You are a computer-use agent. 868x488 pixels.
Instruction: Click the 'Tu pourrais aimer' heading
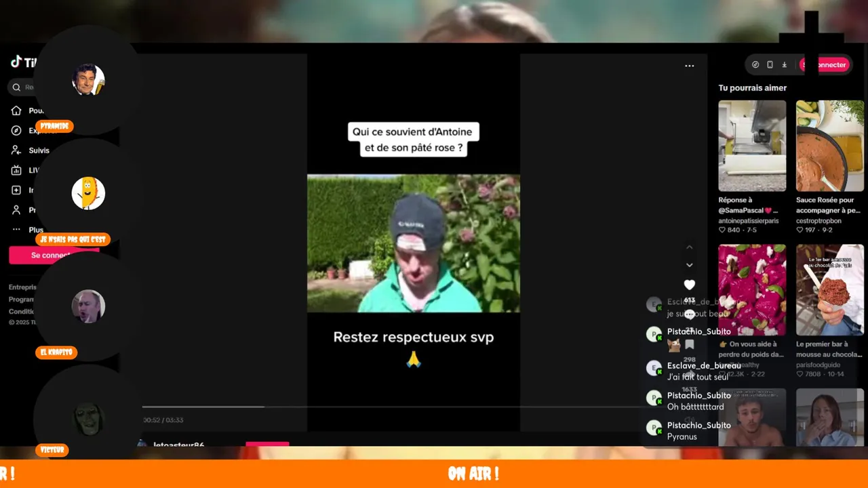(753, 88)
